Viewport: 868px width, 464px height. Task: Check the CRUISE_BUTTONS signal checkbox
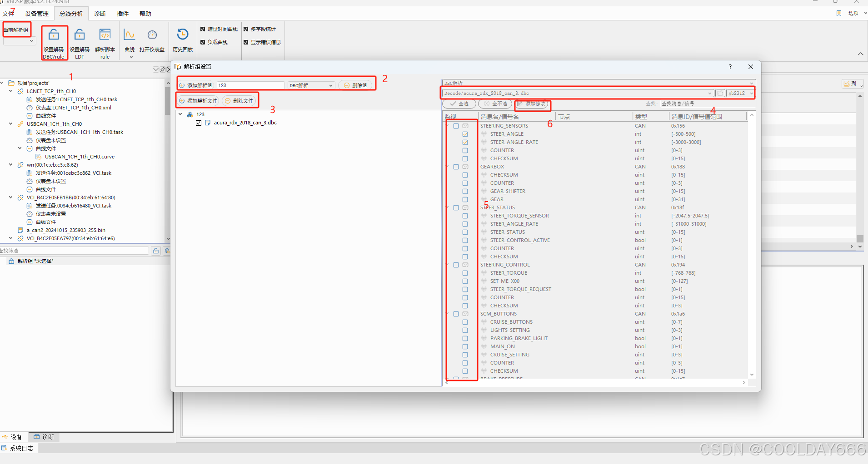click(x=465, y=322)
